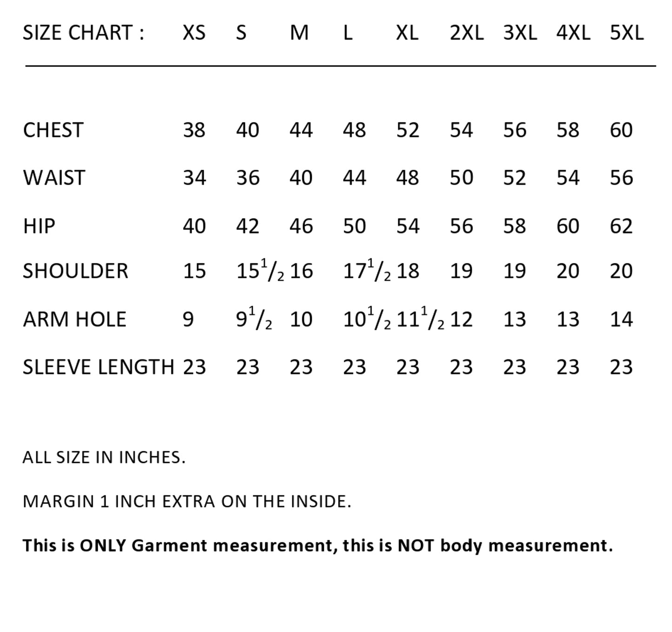The image size is (672, 632).
Task: Select the MARGIN 1 INCH EXTRA note
Action: point(186,502)
